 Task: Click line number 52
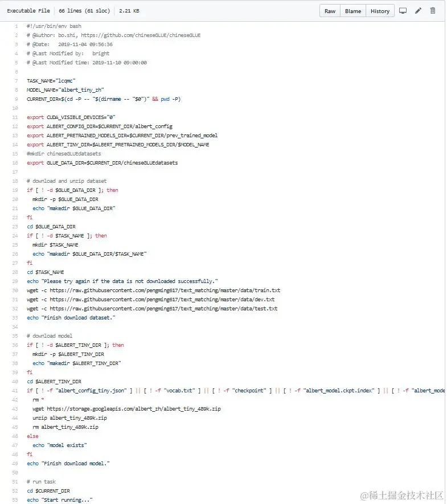click(x=15, y=491)
